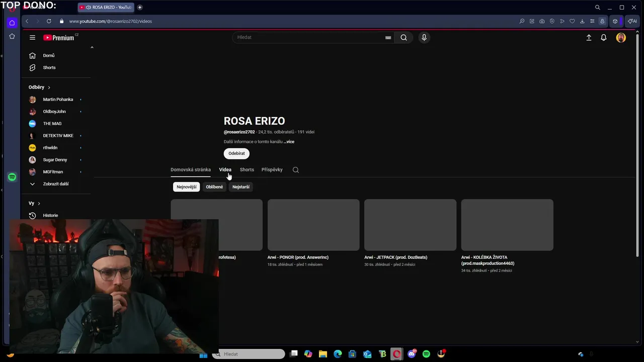Click Opera profile icon in toolbar
Viewport: 644px width, 362px height.
(602, 21)
